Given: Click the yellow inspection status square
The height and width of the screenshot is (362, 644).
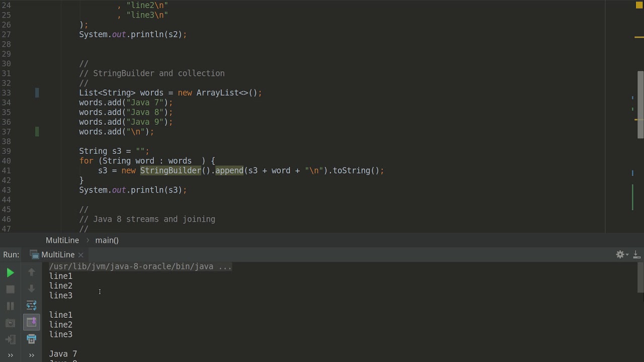Looking at the screenshot, I should click(639, 5).
